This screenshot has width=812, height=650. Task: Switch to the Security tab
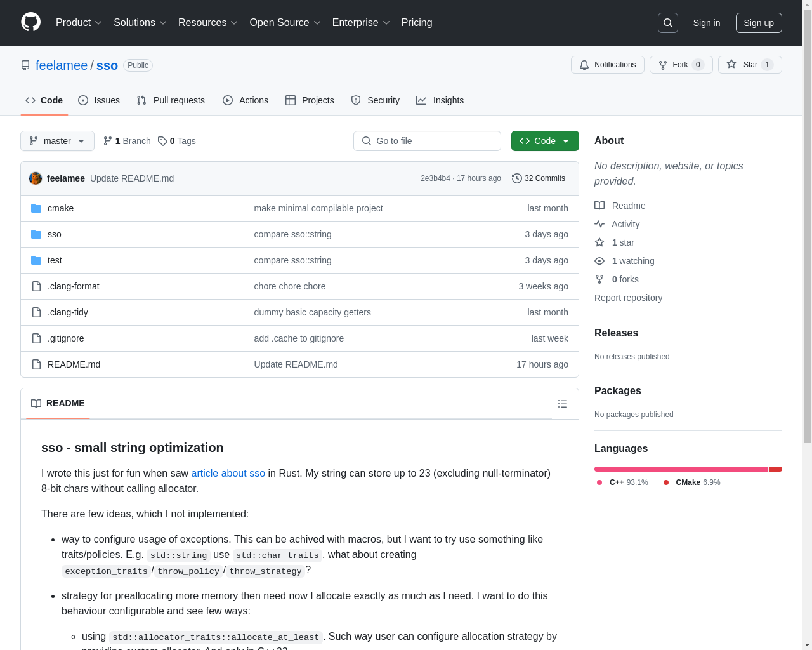(376, 100)
